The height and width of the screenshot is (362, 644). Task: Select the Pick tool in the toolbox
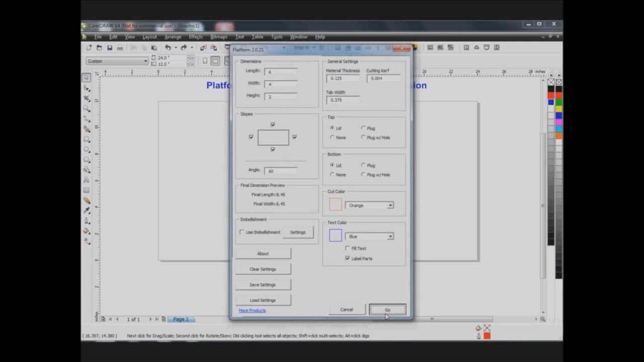[x=87, y=77]
